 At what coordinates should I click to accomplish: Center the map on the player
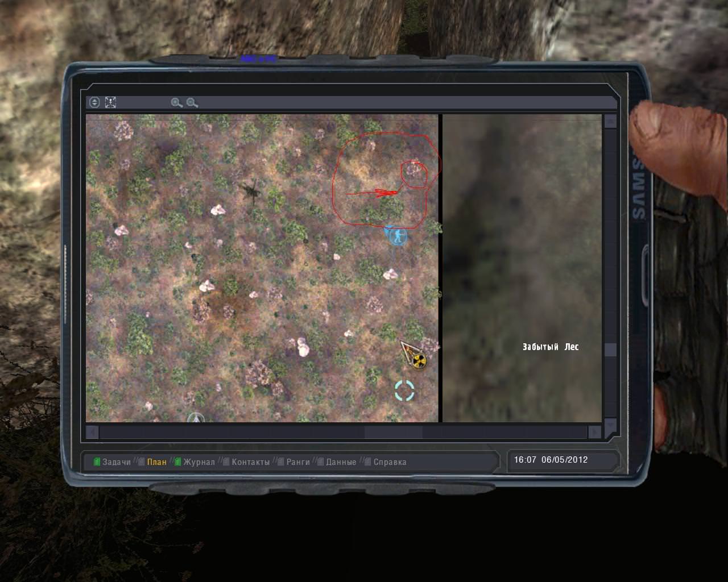pyautogui.click(x=110, y=103)
